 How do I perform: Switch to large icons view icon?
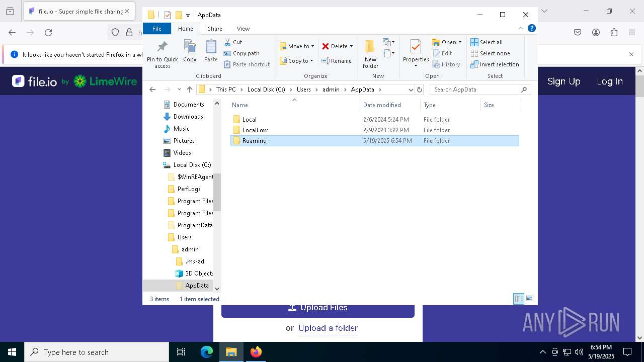click(530, 299)
